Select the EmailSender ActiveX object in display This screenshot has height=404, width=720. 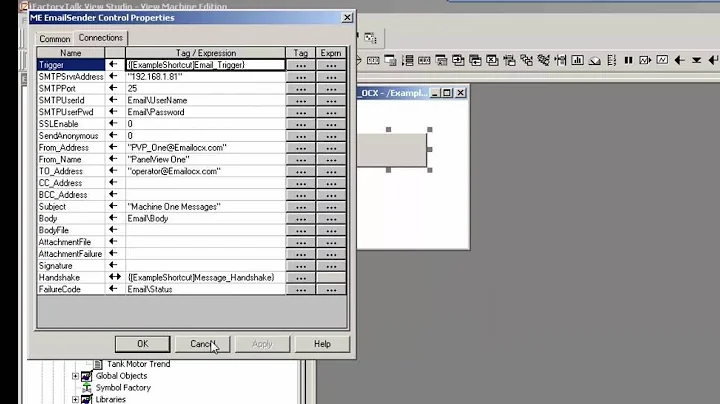[392, 150]
